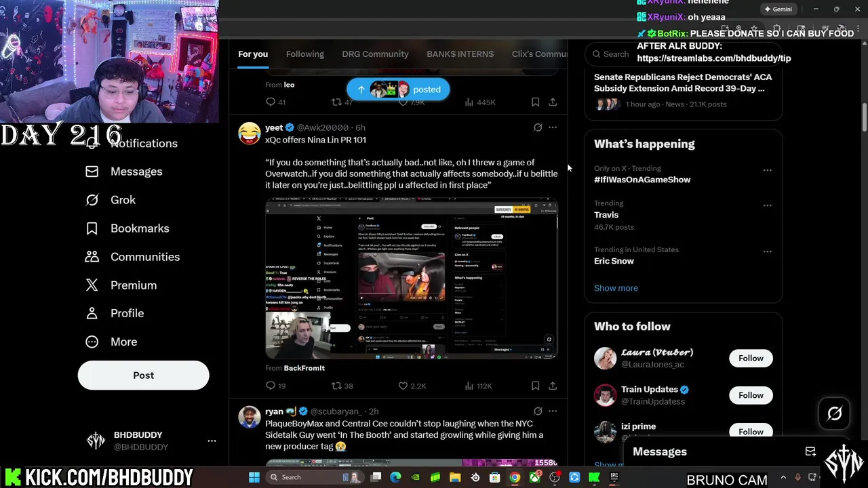868x488 pixels.
Task: Switch to the BANK$ INTERN$ tab
Action: [x=460, y=54]
